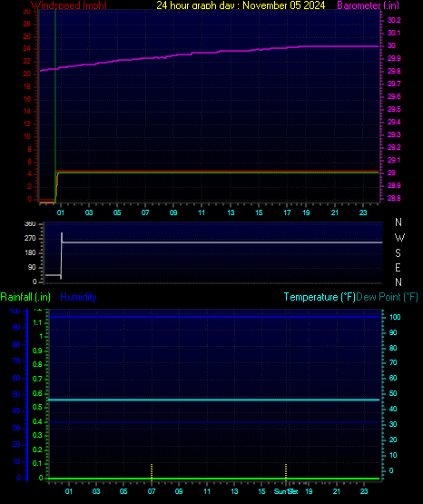The image size is (423, 504).
Task: Click the S compass direction label
Action: (398, 253)
